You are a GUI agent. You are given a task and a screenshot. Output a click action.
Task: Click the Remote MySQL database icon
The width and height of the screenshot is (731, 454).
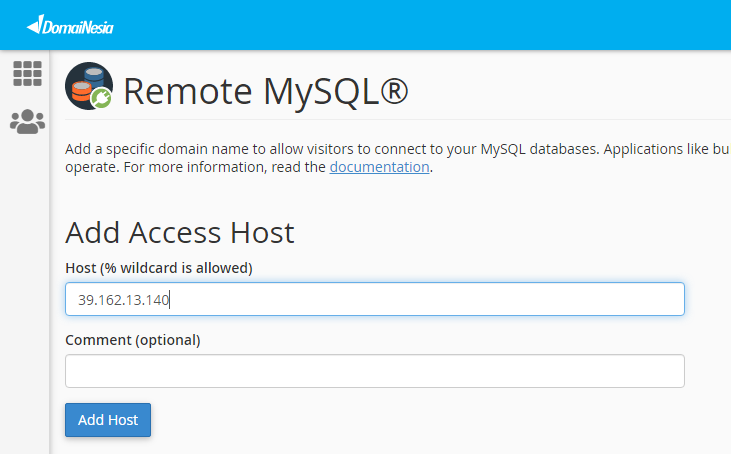coord(88,87)
